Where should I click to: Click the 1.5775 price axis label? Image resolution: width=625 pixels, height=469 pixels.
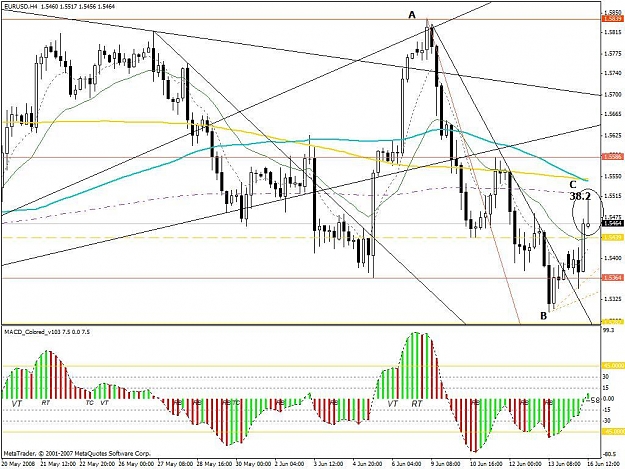click(613, 53)
